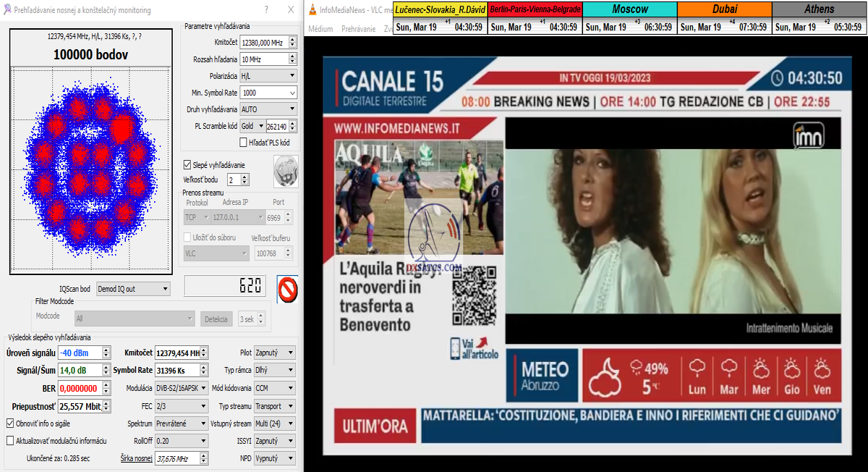Click the IMN channel logo in video
868x472 pixels.
pyautogui.click(x=805, y=135)
